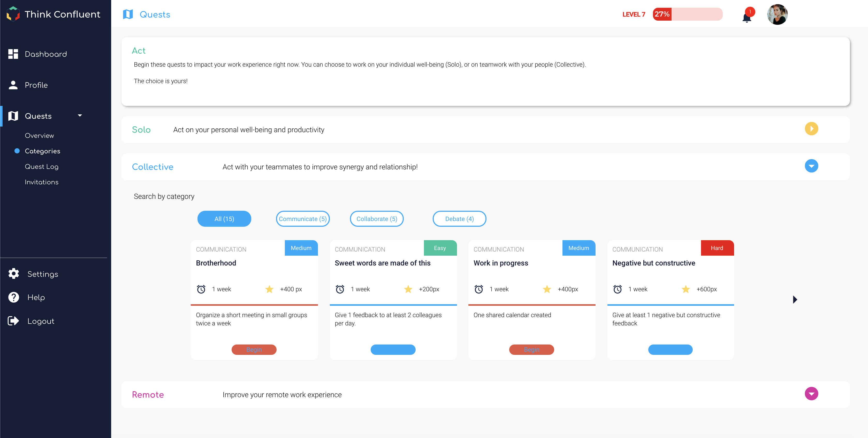Begin the Work in progress quest
The height and width of the screenshot is (438, 868).
coord(531,349)
